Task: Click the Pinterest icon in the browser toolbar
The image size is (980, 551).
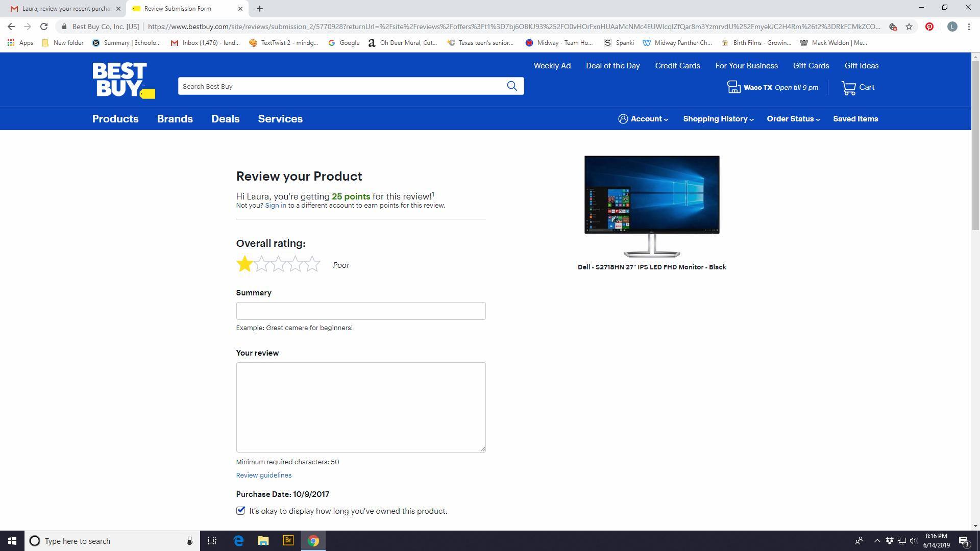Action: (x=929, y=26)
